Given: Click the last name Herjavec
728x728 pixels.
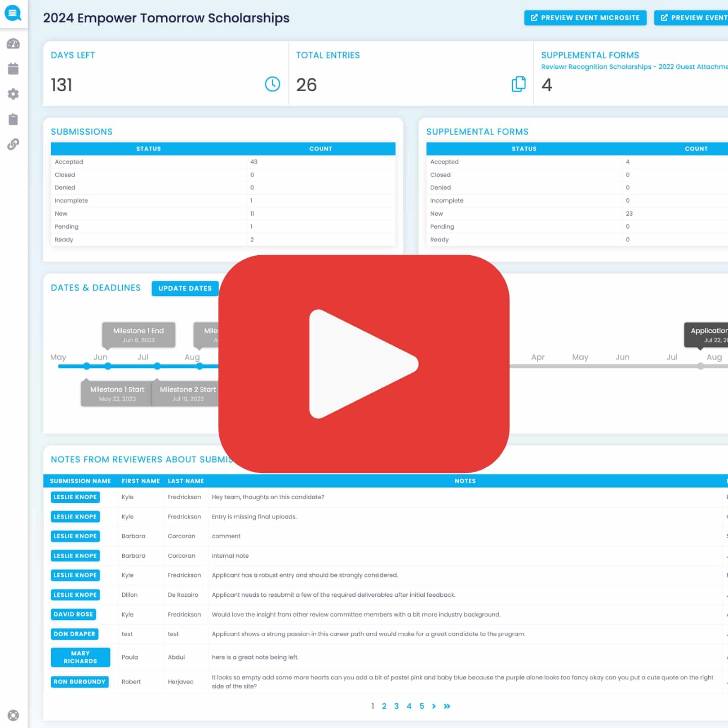Looking at the screenshot, I should [180, 682].
